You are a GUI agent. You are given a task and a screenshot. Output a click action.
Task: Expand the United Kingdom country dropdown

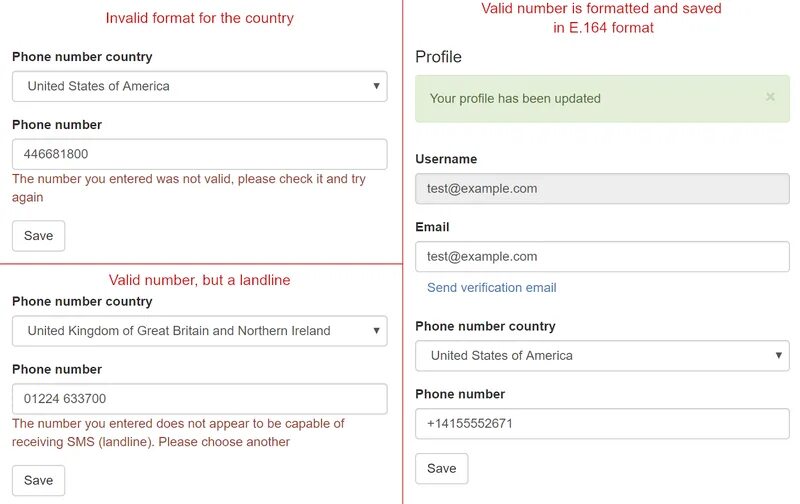(199, 331)
